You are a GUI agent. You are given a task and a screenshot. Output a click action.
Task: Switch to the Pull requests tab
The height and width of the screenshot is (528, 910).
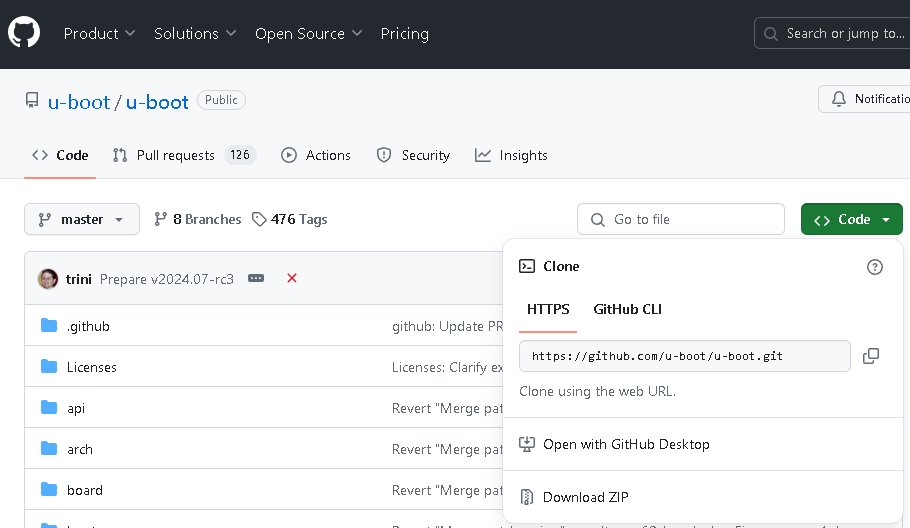(x=183, y=155)
